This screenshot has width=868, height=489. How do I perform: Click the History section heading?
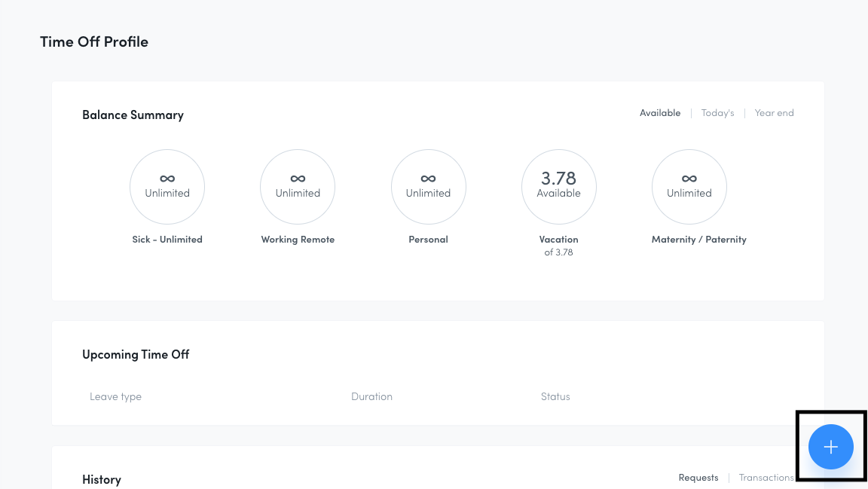pos(101,480)
